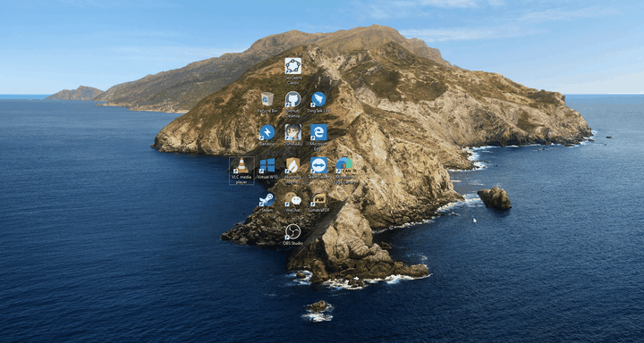Select the Microsoft Edge shortcut
The width and height of the screenshot is (644, 343).
[318, 132]
